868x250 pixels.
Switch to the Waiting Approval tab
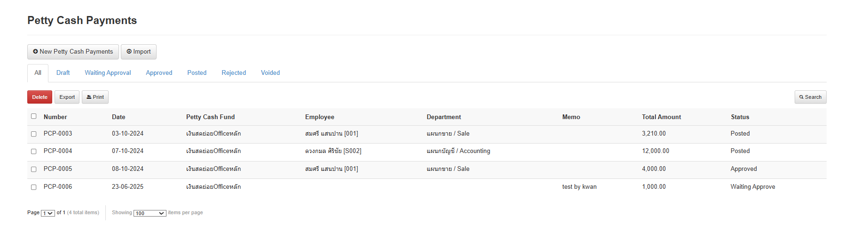click(108, 73)
